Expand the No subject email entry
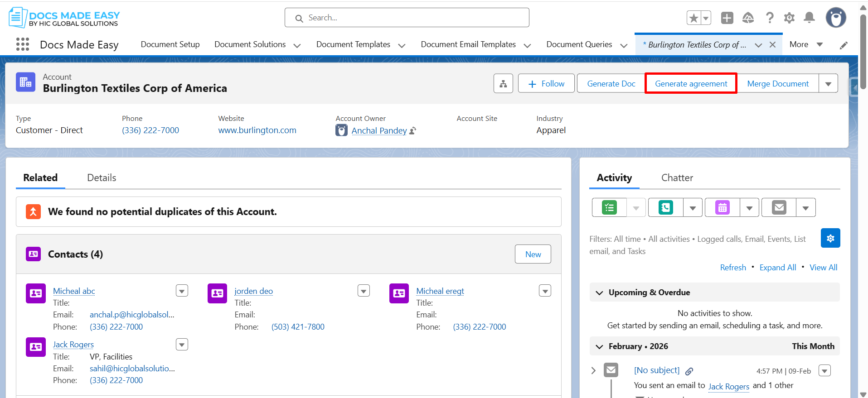868x398 pixels. point(593,370)
